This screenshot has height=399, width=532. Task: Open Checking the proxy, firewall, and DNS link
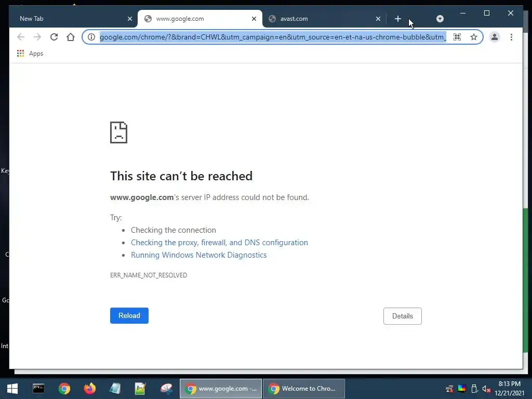click(220, 243)
